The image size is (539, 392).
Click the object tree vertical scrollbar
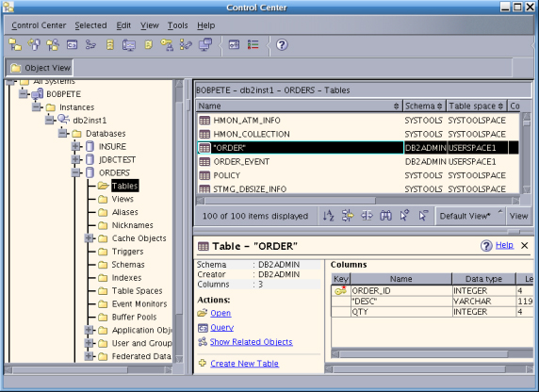(x=179, y=221)
